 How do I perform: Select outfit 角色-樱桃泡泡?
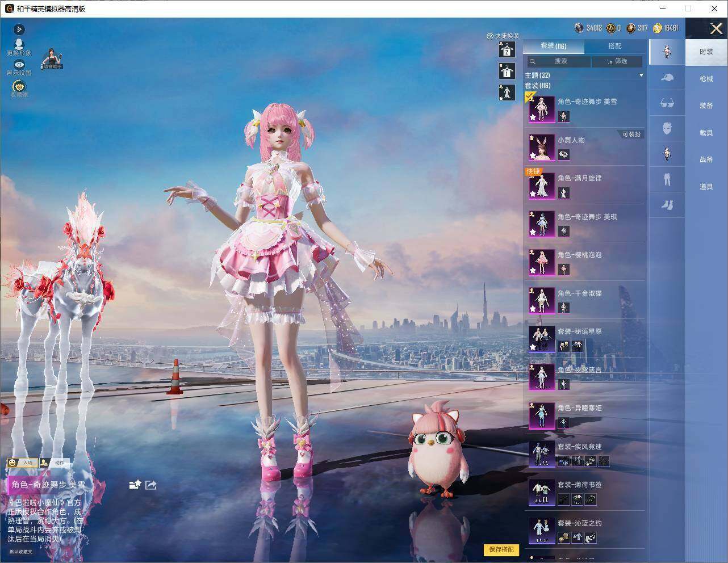585,262
